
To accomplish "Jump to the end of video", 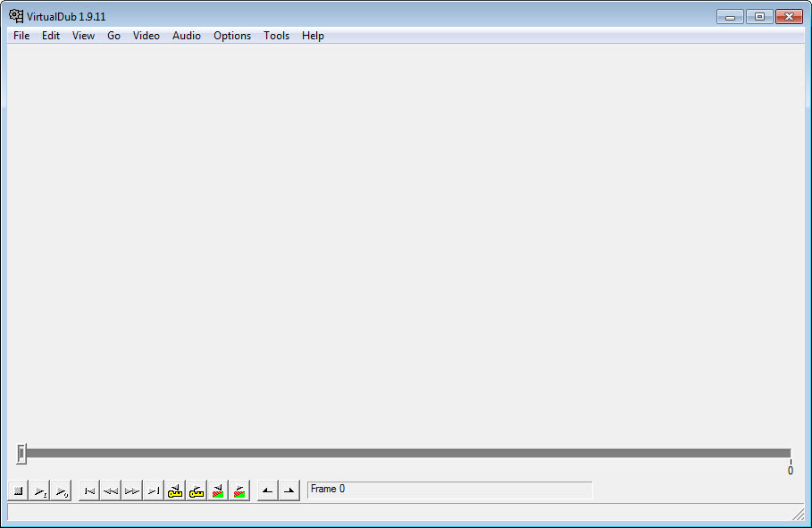I will pyautogui.click(x=154, y=490).
